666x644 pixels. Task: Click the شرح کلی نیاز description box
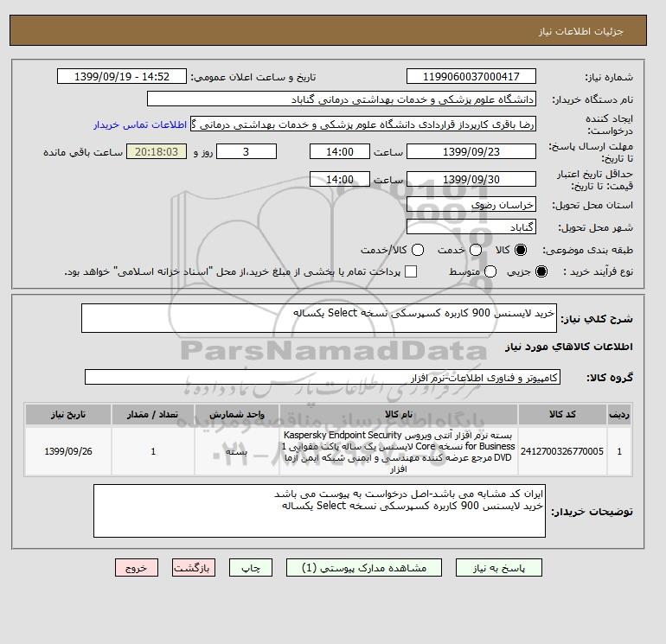319,318
